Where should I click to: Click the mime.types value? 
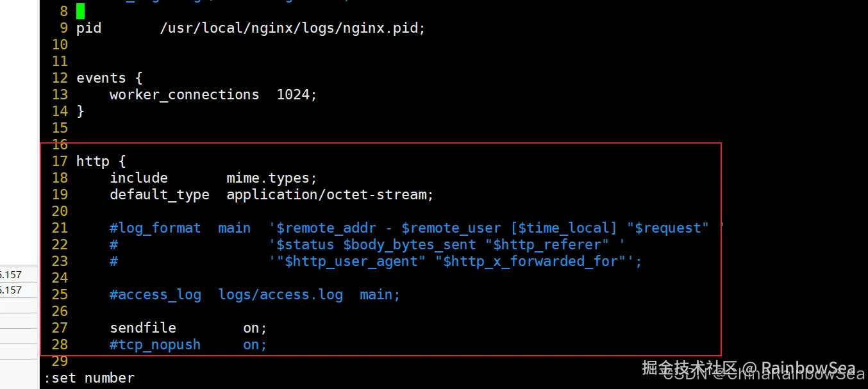[272, 178]
